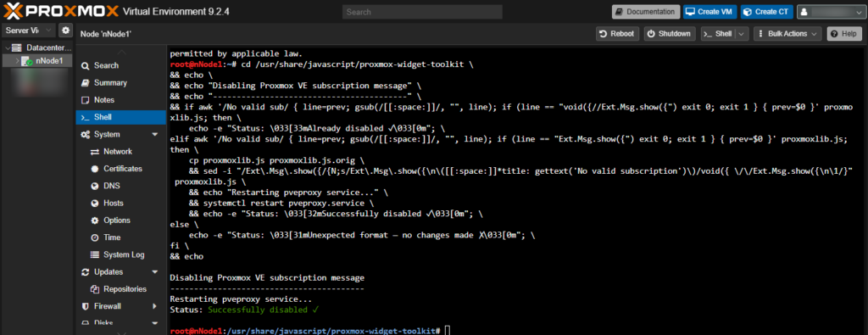Open the Time settings
This screenshot has height=335, width=868.
click(x=120, y=237)
